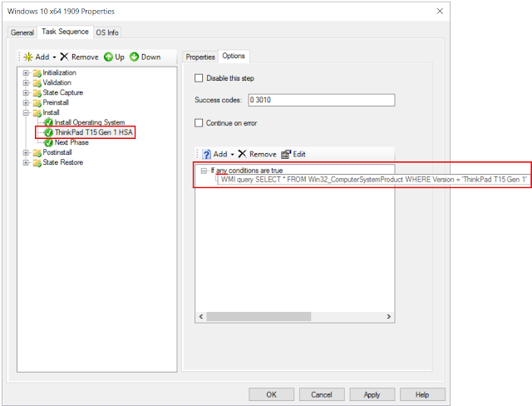Viewport: 532px width, 406px height.
Task: Click green check icon of Next Phase step
Action: [x=49, y=142]
